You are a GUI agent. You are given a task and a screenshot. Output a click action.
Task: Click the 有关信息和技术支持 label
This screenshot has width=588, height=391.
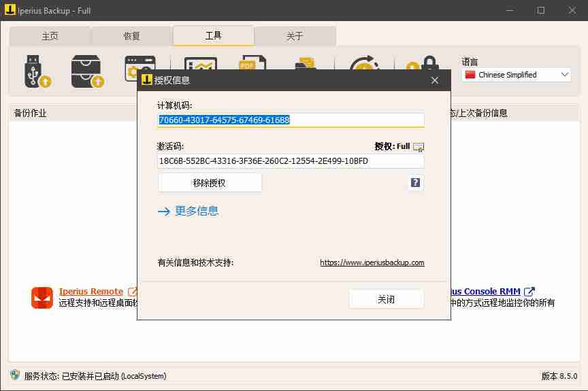tap(195, 262)
